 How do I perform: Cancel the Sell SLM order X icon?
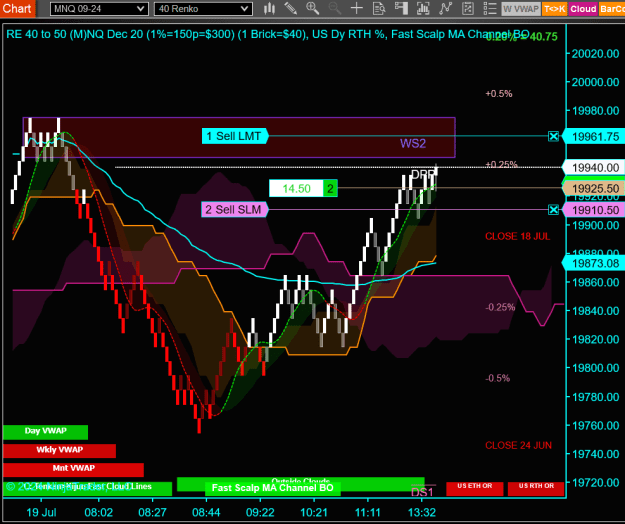tap(553, 210)
